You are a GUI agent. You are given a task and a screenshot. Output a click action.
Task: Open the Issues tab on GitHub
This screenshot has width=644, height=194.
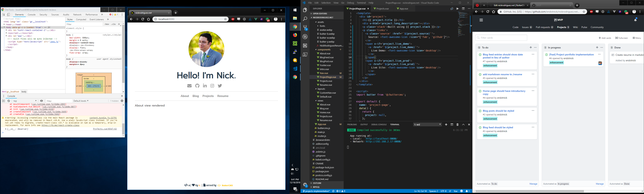[527, 27]
